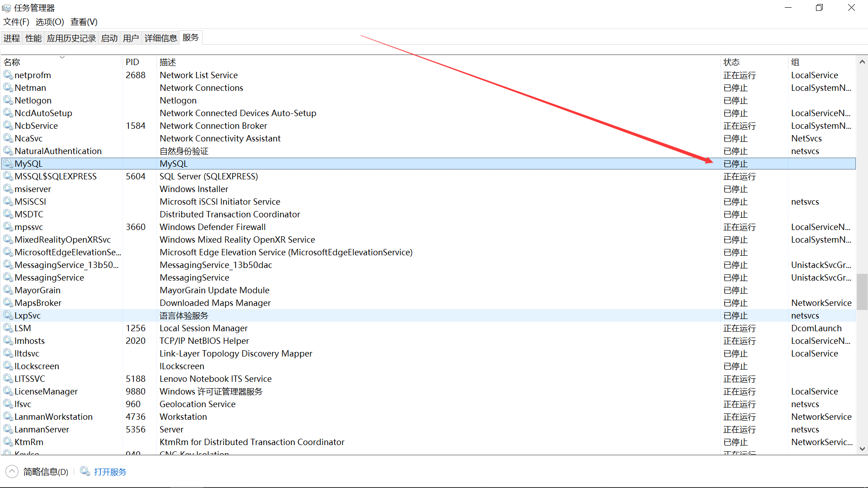
Task: Click the service icon beside LxpSvc
Action: (8, 315)
